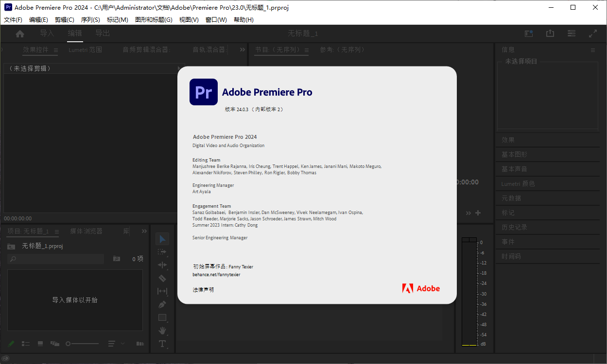Select the Ripple Edit tool

pos(162,265)
